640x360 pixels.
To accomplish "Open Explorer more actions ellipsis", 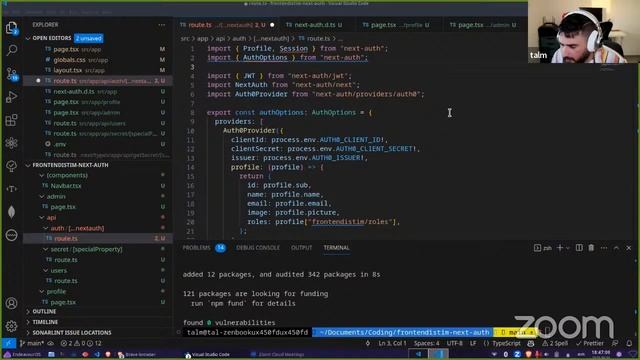I will click(162, 25).
